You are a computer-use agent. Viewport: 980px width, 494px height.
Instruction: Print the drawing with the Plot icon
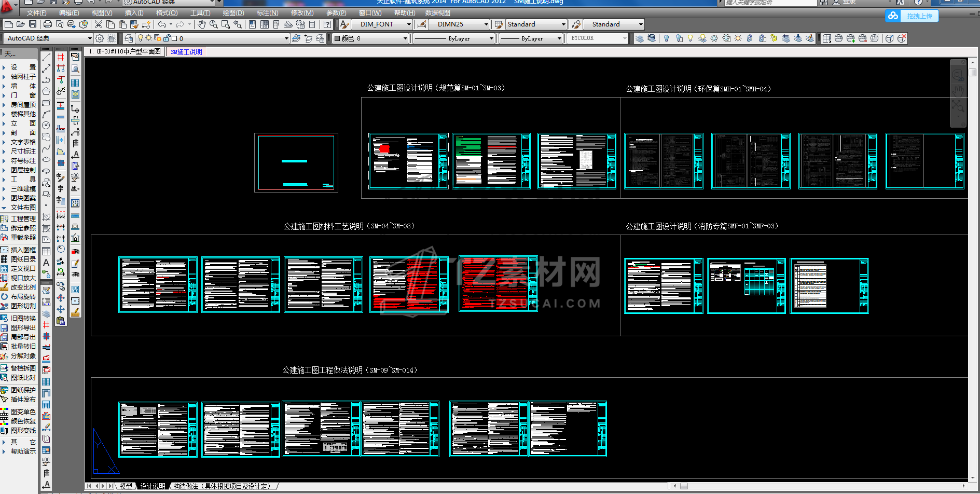48,24
